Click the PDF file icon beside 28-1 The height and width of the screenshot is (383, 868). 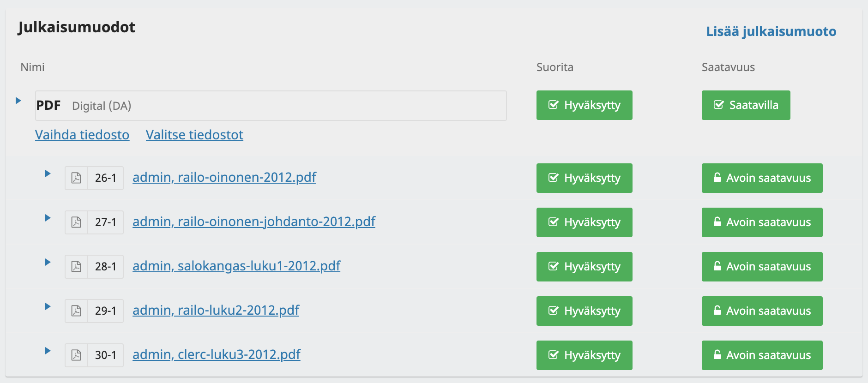pos(76,267)
